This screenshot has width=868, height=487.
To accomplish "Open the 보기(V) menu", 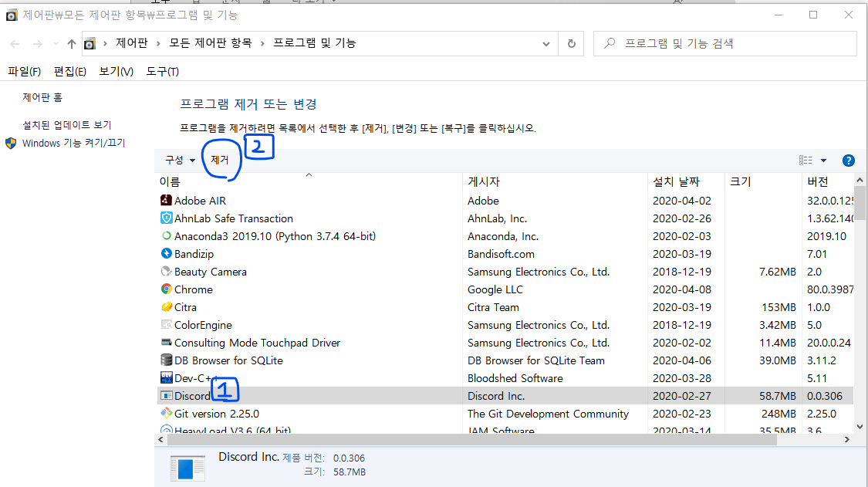I will (117, 72).
